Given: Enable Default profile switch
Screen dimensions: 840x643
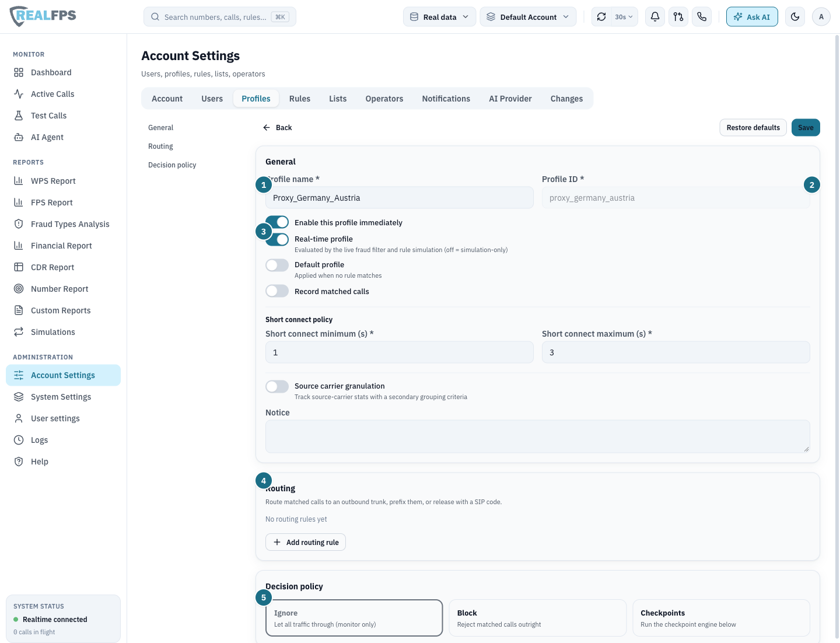Looking at the screenshot, I should click(277, 265).
